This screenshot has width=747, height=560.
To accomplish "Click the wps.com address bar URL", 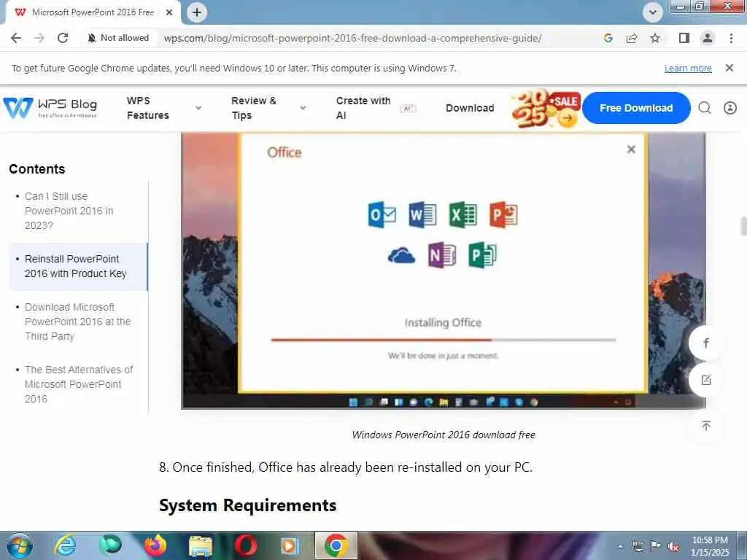I will point(352,38).
